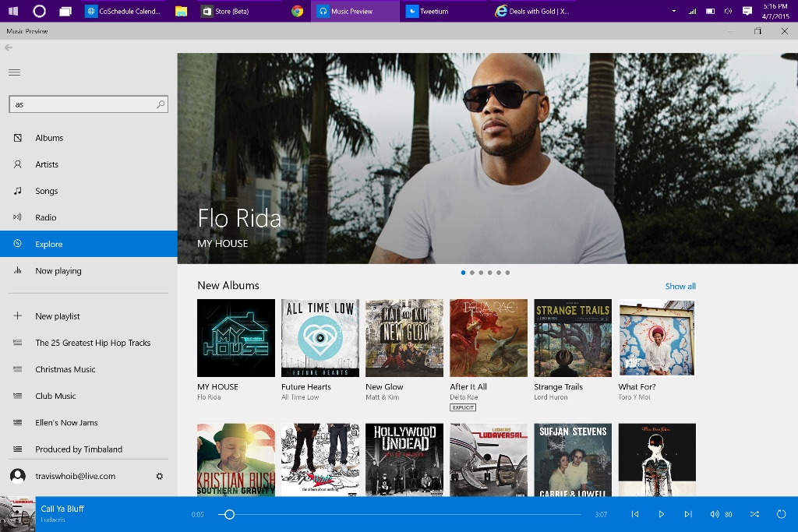
Task: Click the Albums icon in the sidebar
Action: point(18,138)
